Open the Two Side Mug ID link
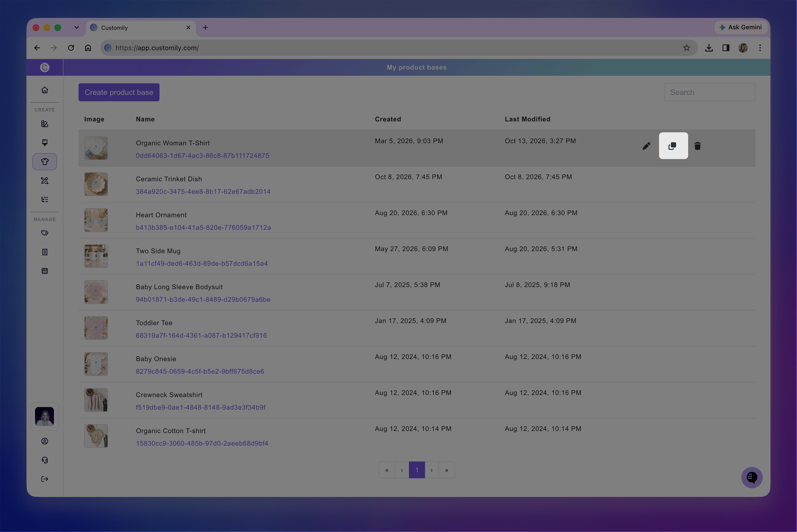The height and width of the screenshot is (532, 797). pyautogui.click(x=202, y=263)
